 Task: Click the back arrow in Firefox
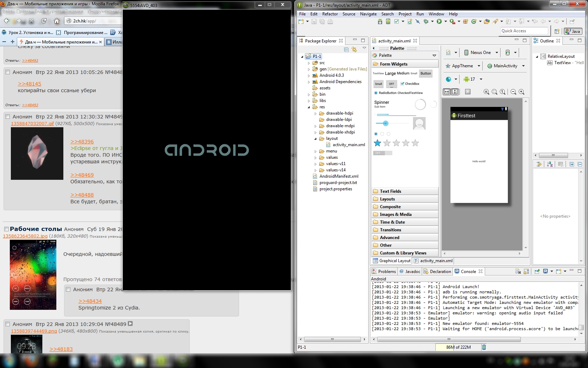[6, 21]
